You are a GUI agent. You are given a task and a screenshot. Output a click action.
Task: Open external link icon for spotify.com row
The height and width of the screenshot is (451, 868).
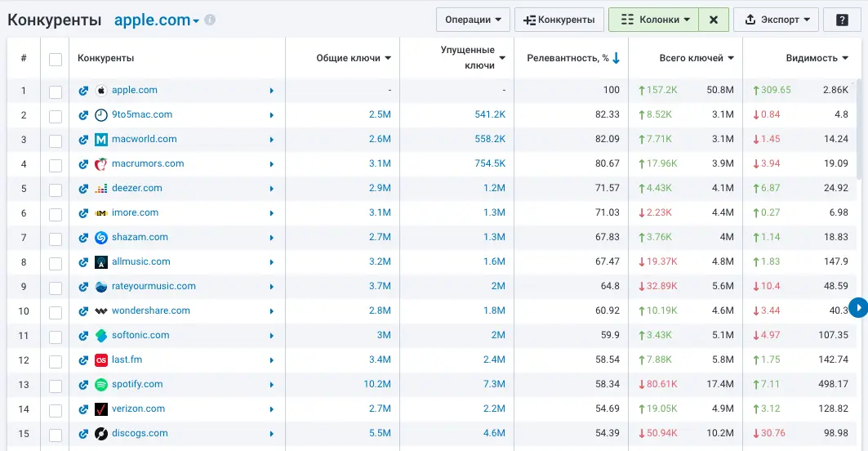(x=83, y=385)
